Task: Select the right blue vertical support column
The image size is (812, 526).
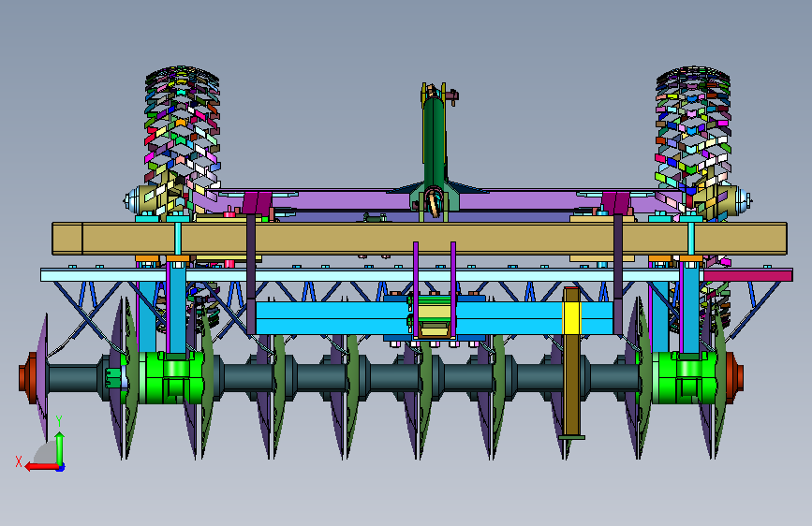Action: coord(690,308)
